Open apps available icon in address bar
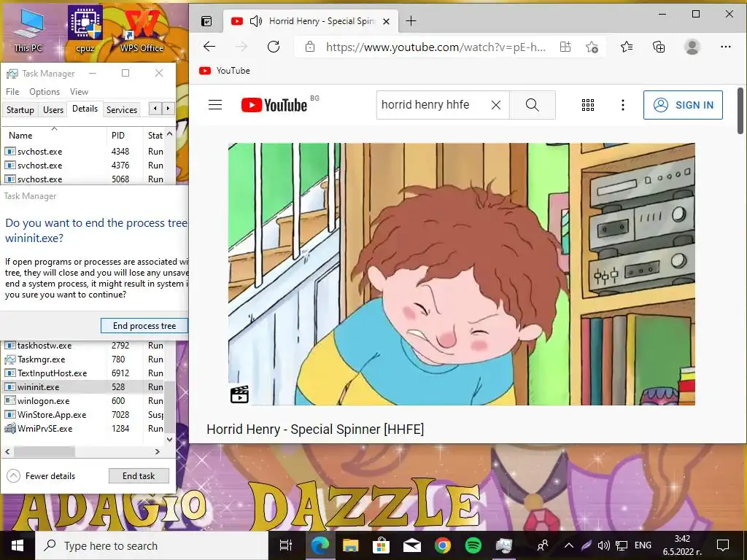This screenshot has width=747, height=560. pos(565,47)
